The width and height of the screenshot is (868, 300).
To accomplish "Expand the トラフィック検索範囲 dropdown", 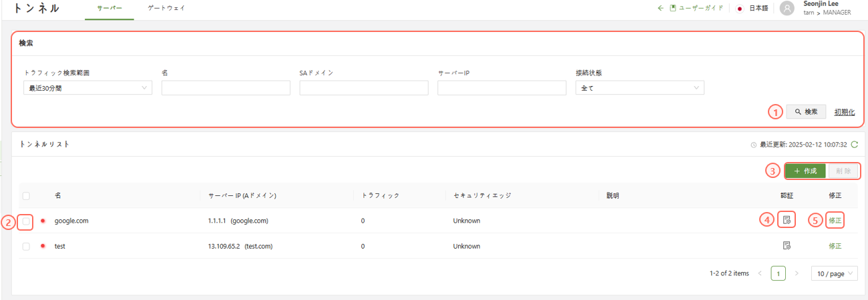I will pos(87,88).
